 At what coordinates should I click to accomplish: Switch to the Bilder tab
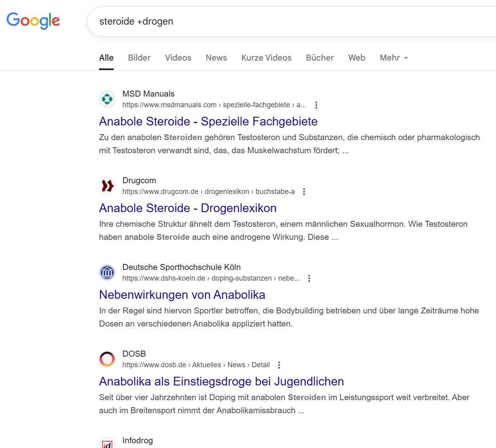[139, 58]
